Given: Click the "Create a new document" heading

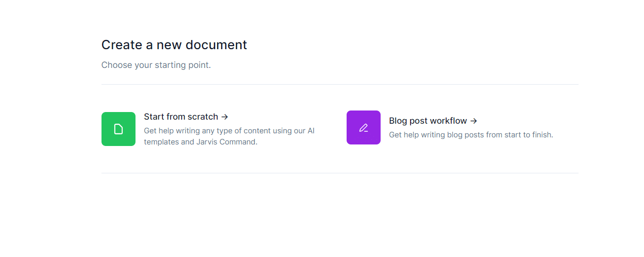Looking at the screenshot, I should pyautogui.click(x=174, y=45).
